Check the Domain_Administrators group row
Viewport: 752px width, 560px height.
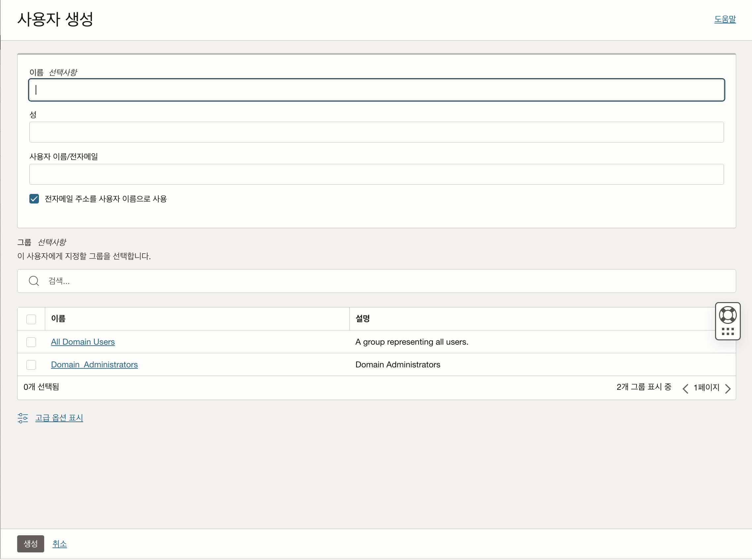[31, 365]
